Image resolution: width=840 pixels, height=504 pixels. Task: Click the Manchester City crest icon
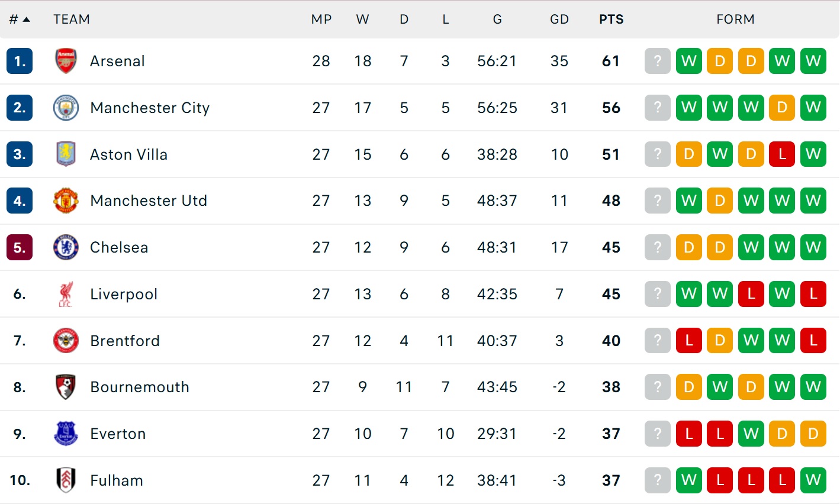pos(66,108)
